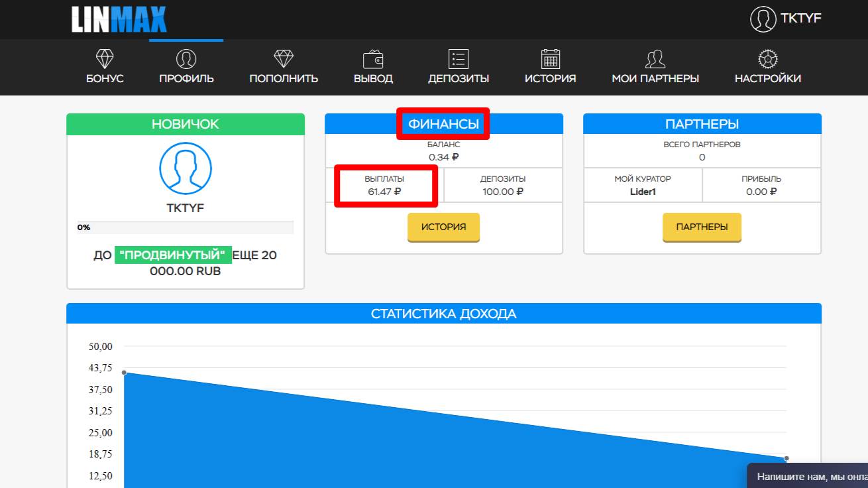Click the ФИНАНСЫ card header
Image resolution: width=868 pixels, height=488 pixels.
point(443,124)
